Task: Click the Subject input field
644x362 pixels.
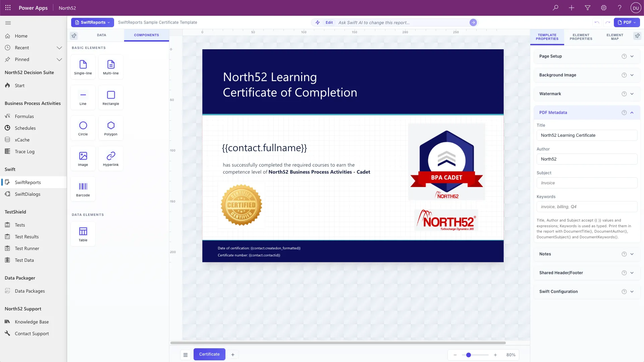Action: [x=587, y=183]
